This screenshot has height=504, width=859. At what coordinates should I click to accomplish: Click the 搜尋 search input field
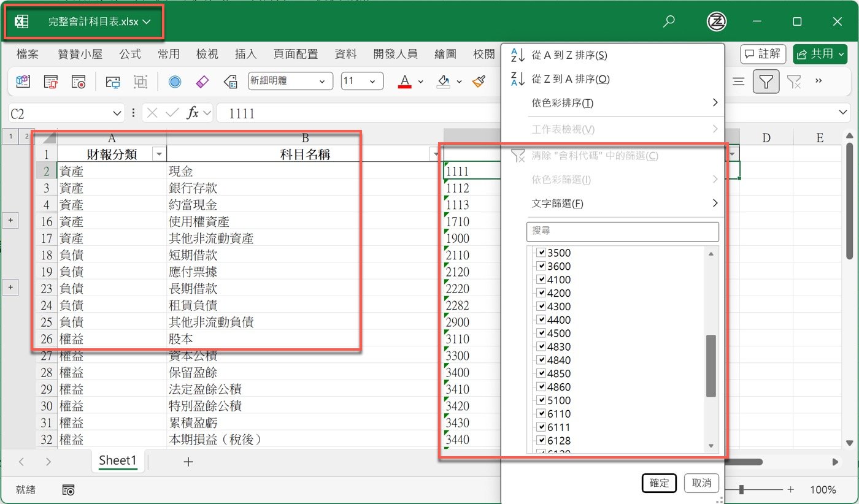[622, 231]
